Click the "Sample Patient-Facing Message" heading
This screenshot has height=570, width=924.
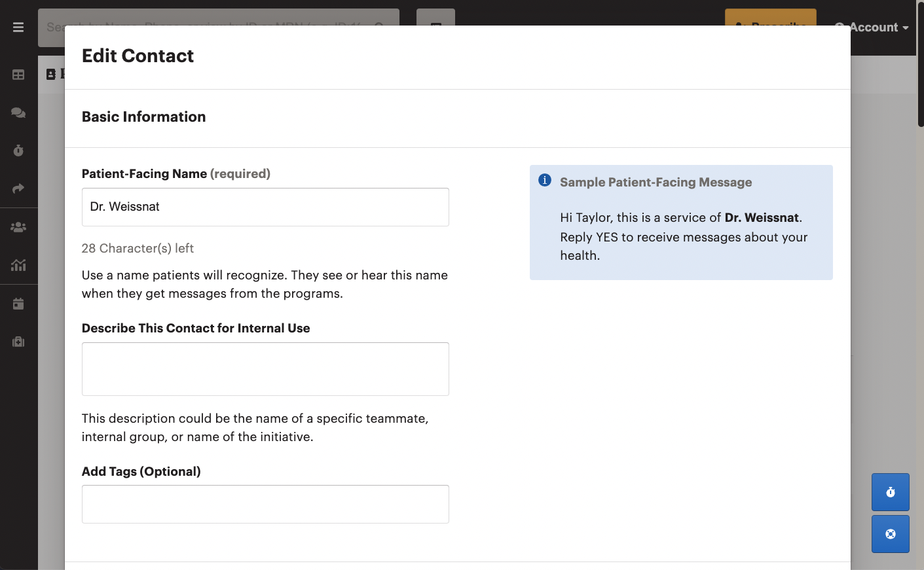(x=656, y=183)
